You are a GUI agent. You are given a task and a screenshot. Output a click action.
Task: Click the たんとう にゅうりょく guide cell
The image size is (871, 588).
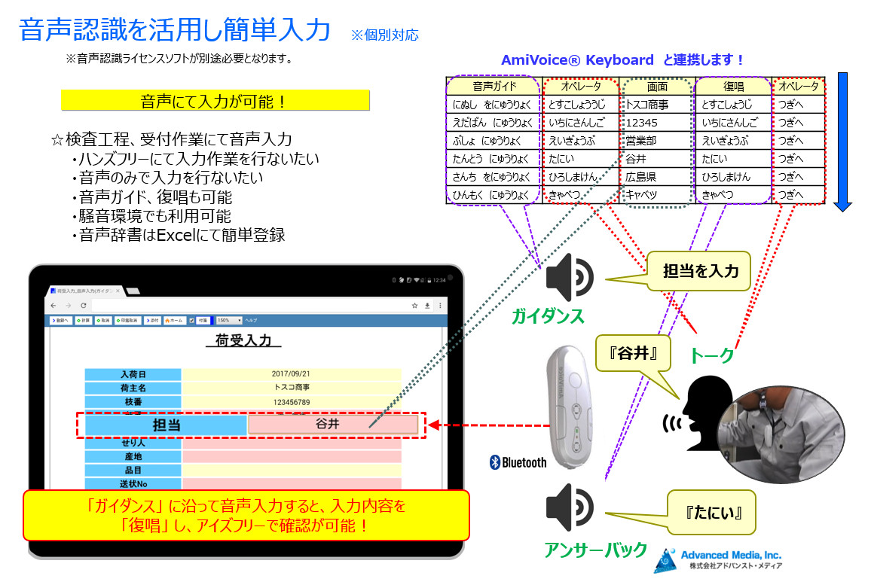(x=494, y=159)
